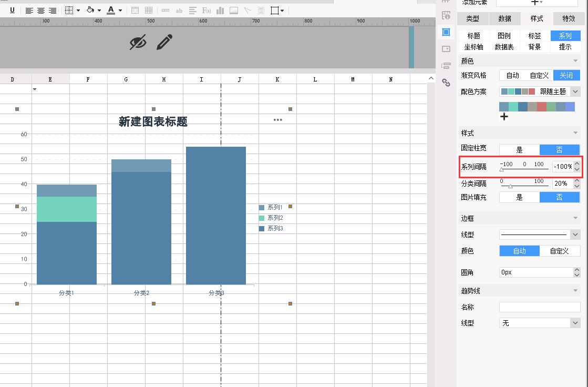The image size is (588, 387).
Task: Open cell attribute sidebar icon with info badge
Action: pos(446,15)
